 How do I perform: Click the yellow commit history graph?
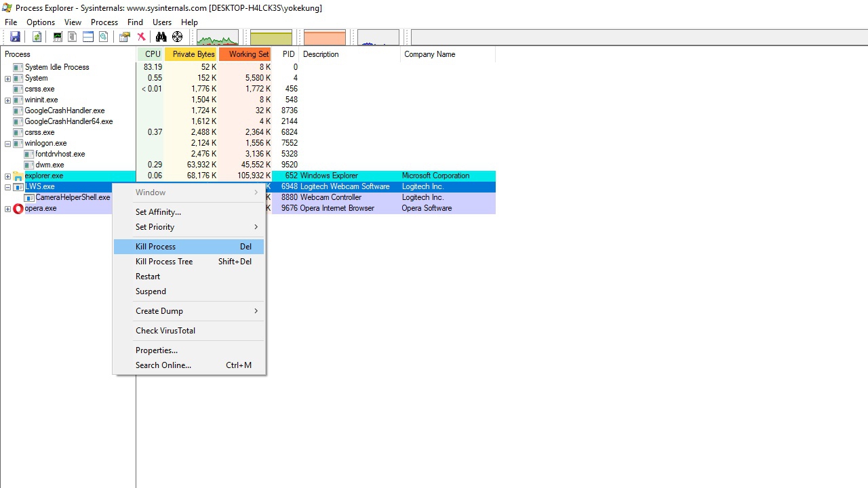click(x=271, y=38)
